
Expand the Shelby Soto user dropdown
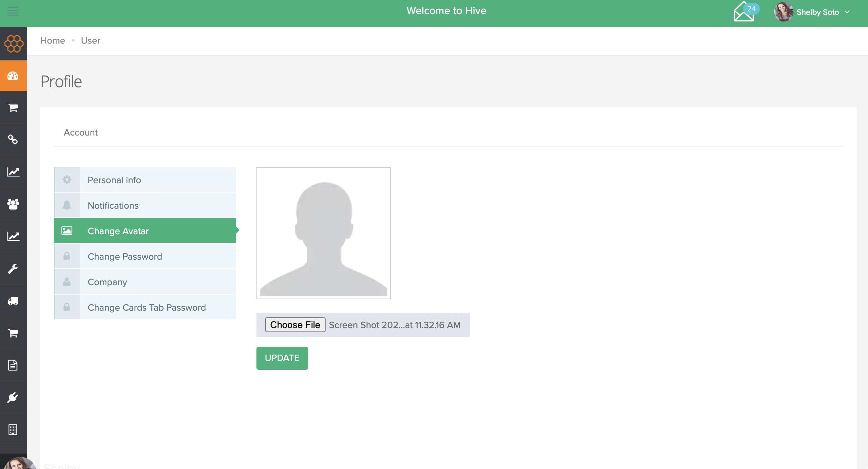coord(817,12)
